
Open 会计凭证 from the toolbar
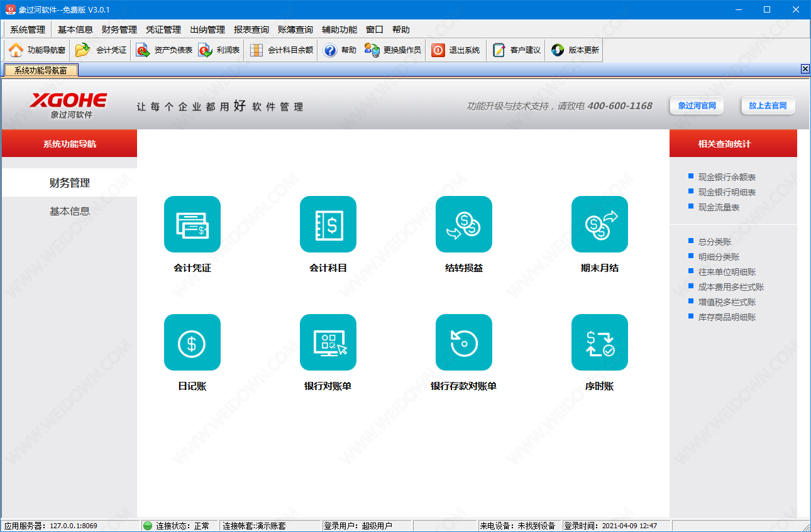tap(101, 50)
